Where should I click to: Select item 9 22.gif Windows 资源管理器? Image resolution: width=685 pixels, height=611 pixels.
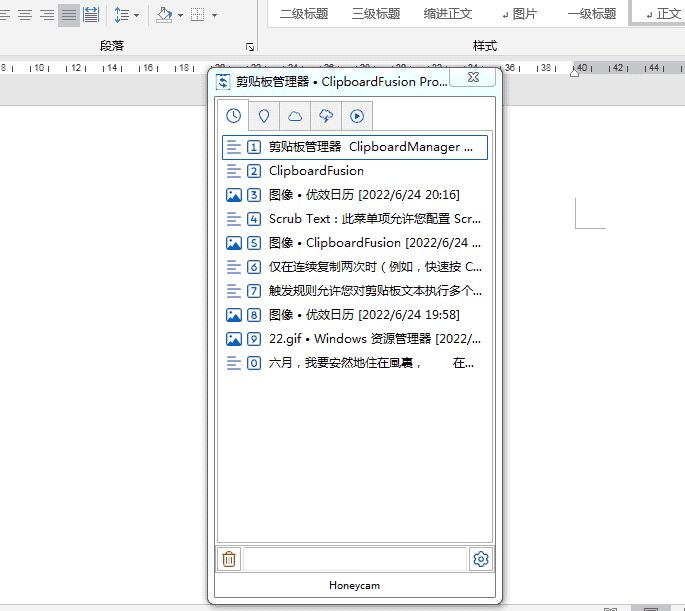click(x=355, y=339)
